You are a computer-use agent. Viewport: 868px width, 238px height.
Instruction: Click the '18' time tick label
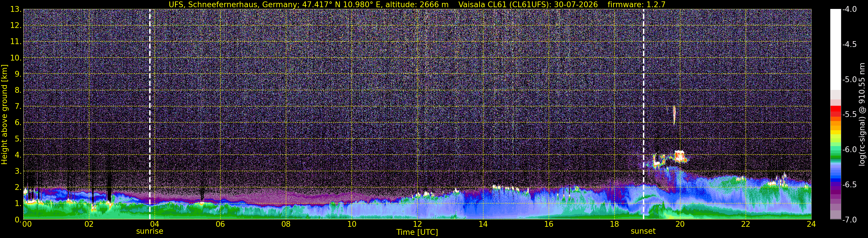pos(614,224)
